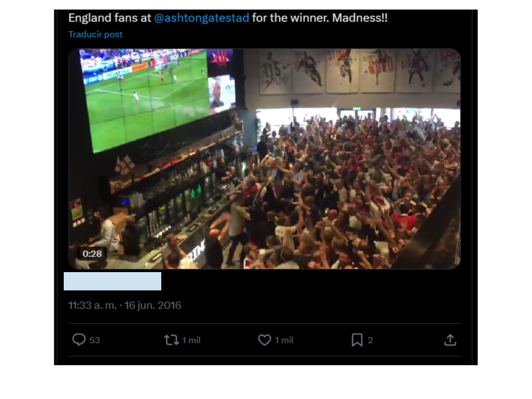The width and height of the screenshot is (532, 399).
Task: Like the post with the heart icon
Action: [264, 340]
